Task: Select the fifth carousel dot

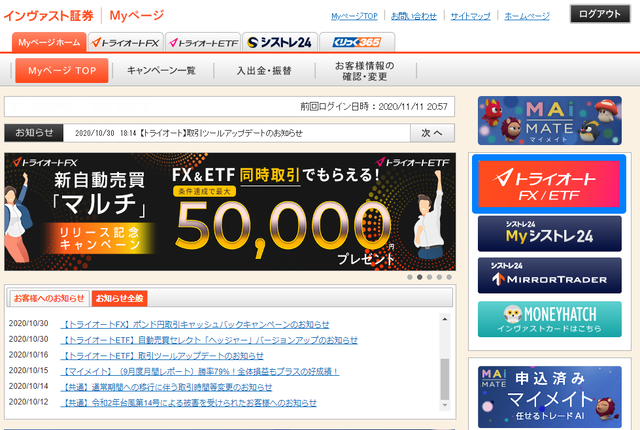Action: (449, 277)
